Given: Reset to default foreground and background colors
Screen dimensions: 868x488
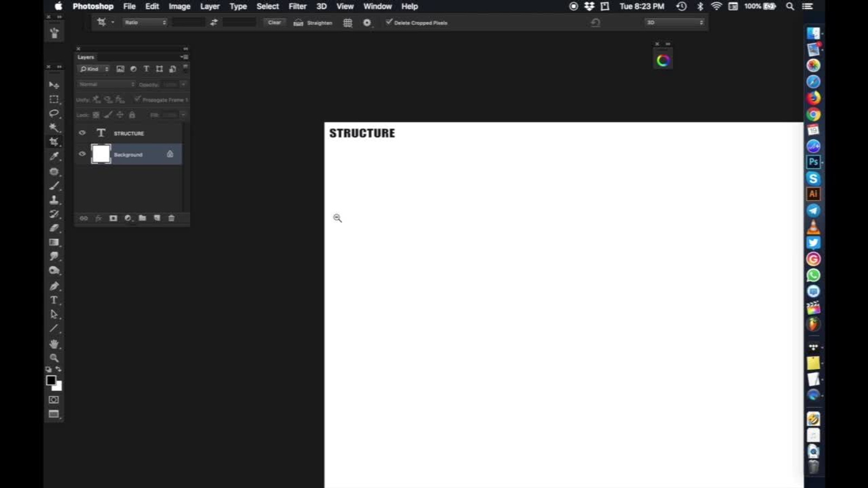Looking at the screenshot, I should point(48,369).
